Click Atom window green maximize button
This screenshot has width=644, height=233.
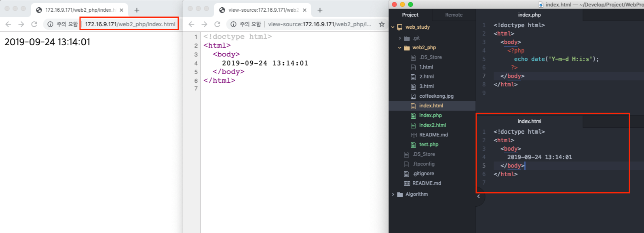410,4
